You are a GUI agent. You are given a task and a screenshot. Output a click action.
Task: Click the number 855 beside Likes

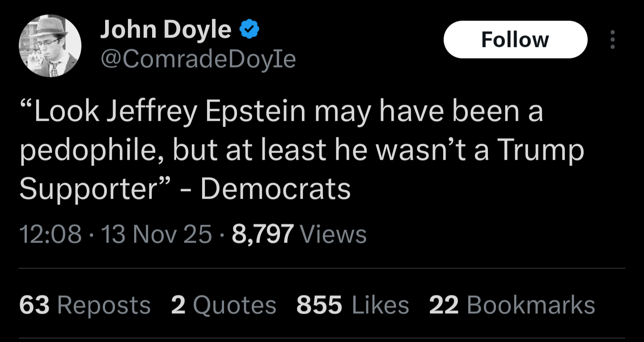319,305
